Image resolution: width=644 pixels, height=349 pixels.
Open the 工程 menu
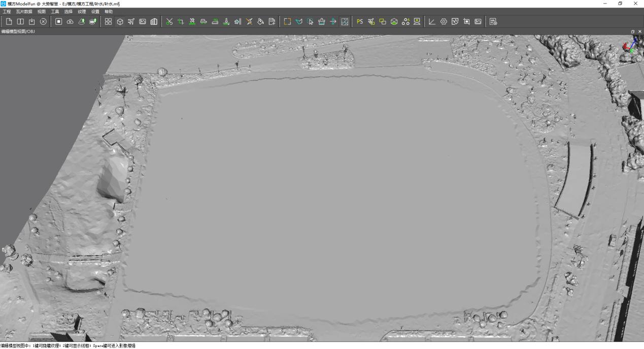[7, 11]
